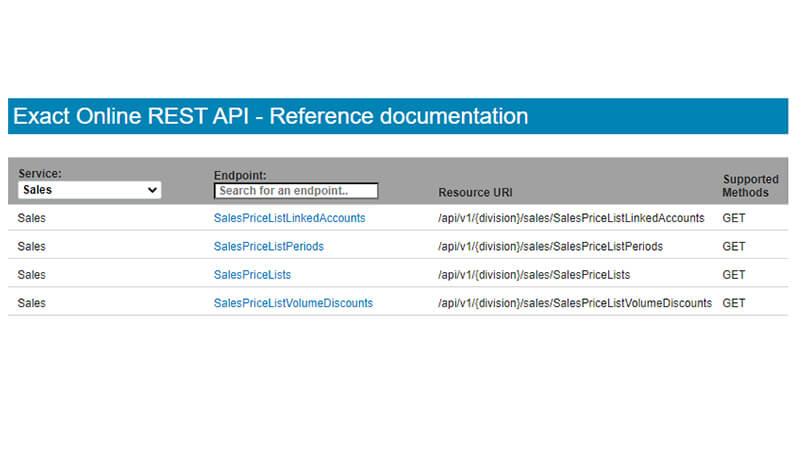The image size is (800, 450).
Task: Open the SalesPriceListPeriods endpoint link
Action: pyautogui.click(x=268, y=246)
